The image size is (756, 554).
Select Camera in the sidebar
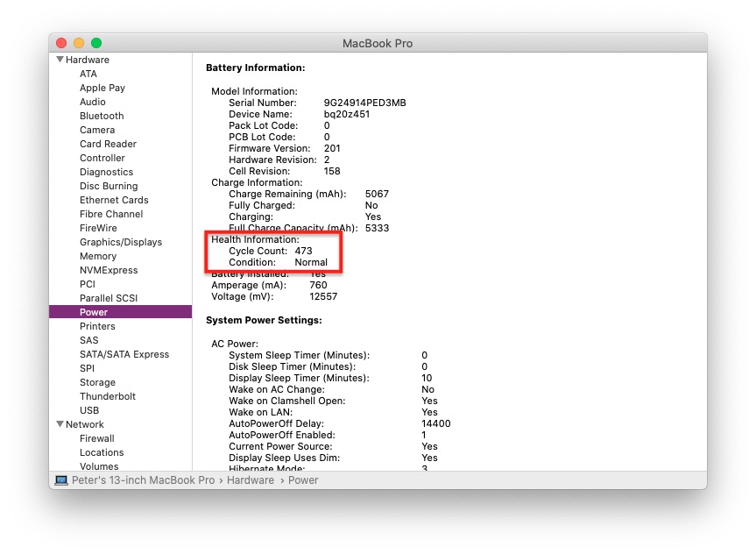[x=97, y=130]
